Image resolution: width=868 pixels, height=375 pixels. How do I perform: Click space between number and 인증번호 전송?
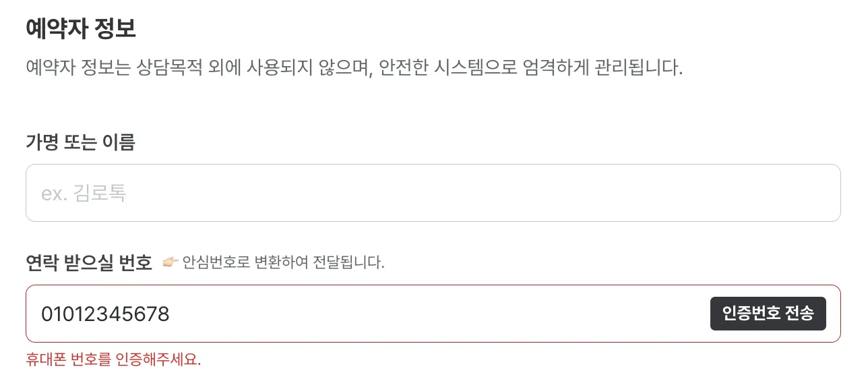(438, 314)
